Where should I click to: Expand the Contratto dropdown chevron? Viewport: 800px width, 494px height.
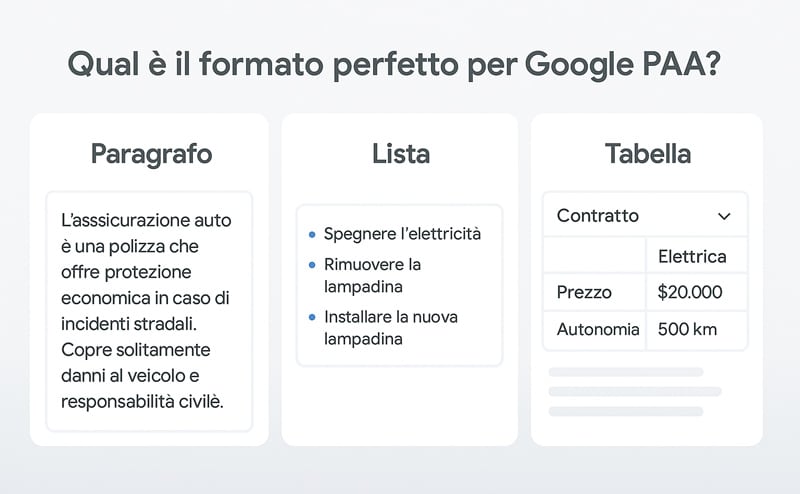724,216
